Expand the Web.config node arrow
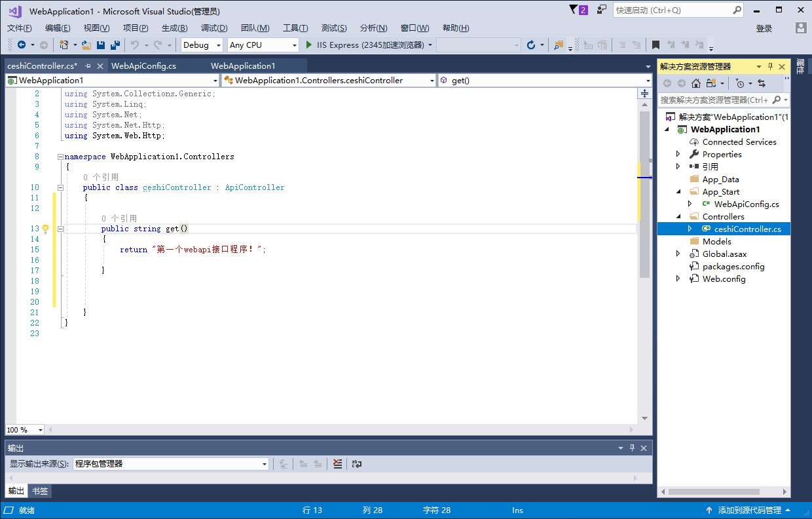Image resolution: width=812 pixels, height=519 pixels. (x=678, y=279)
